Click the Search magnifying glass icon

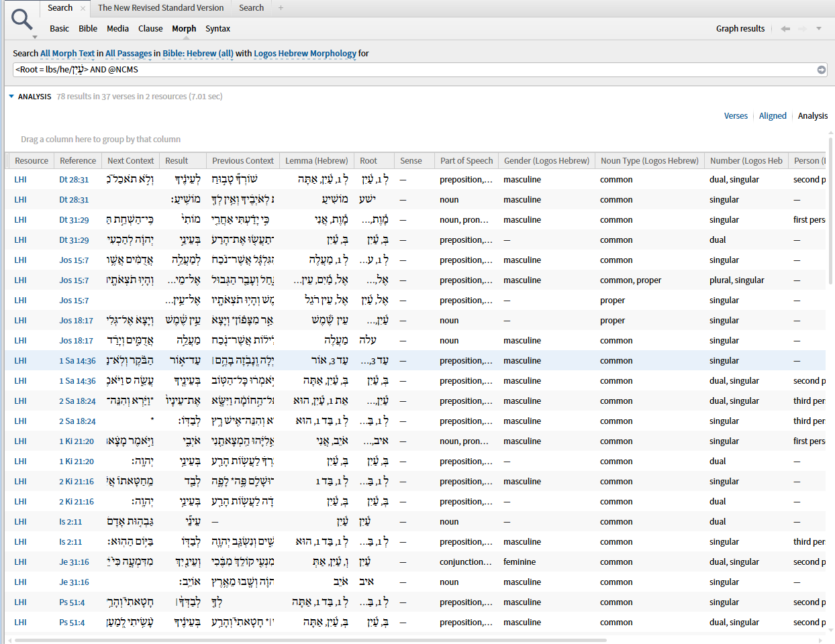[21, 19]
